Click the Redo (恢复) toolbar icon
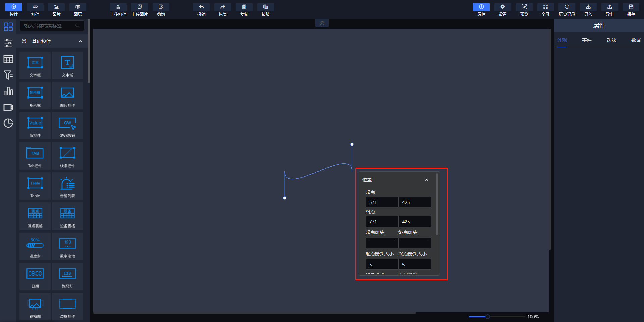Viewport: 644px width, 322px height. pyautogui.click(x=223, y=9)
